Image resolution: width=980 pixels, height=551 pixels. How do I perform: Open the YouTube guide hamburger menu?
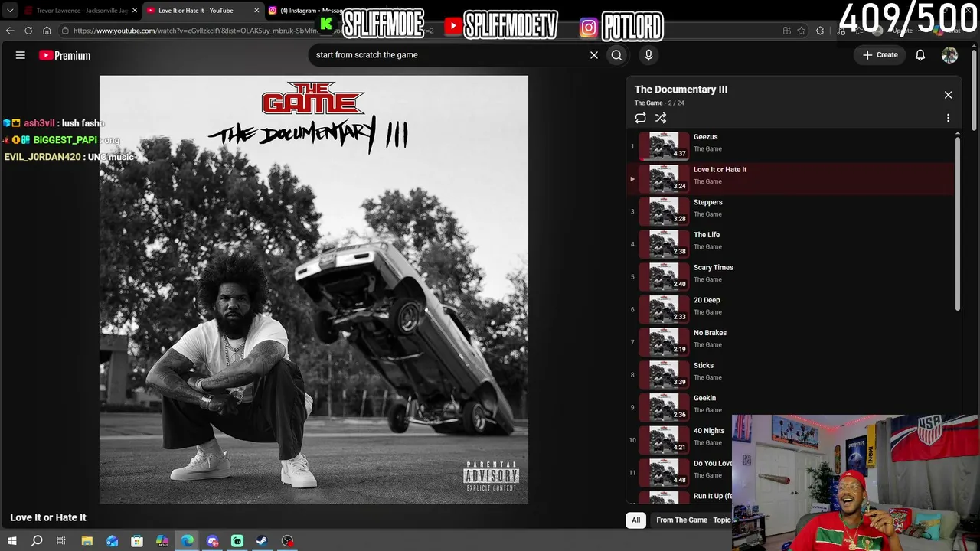pyautogui.click(x=21, y=55)
